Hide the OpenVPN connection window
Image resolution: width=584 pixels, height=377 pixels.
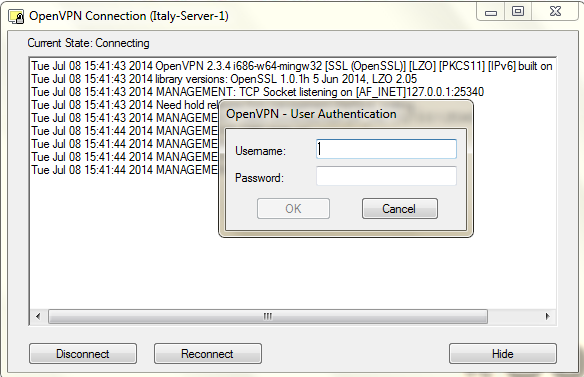click(503, 354)
